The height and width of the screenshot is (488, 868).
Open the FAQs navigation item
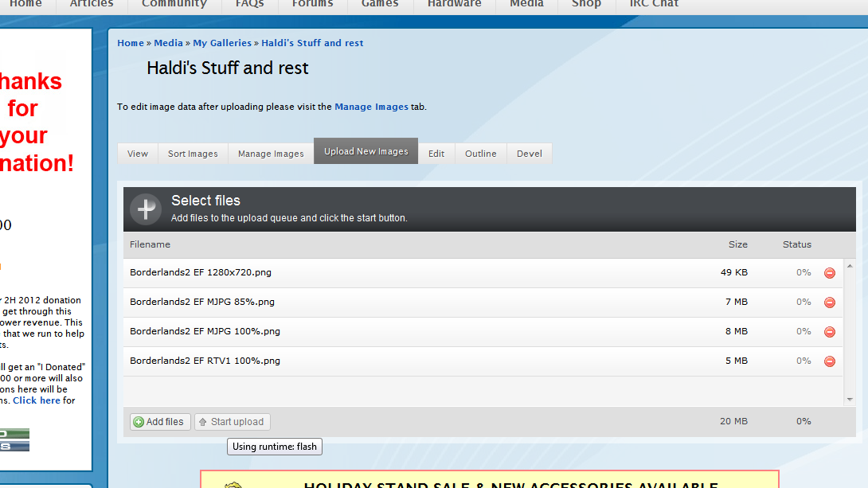pyautogui.click(x=250, y=4)
